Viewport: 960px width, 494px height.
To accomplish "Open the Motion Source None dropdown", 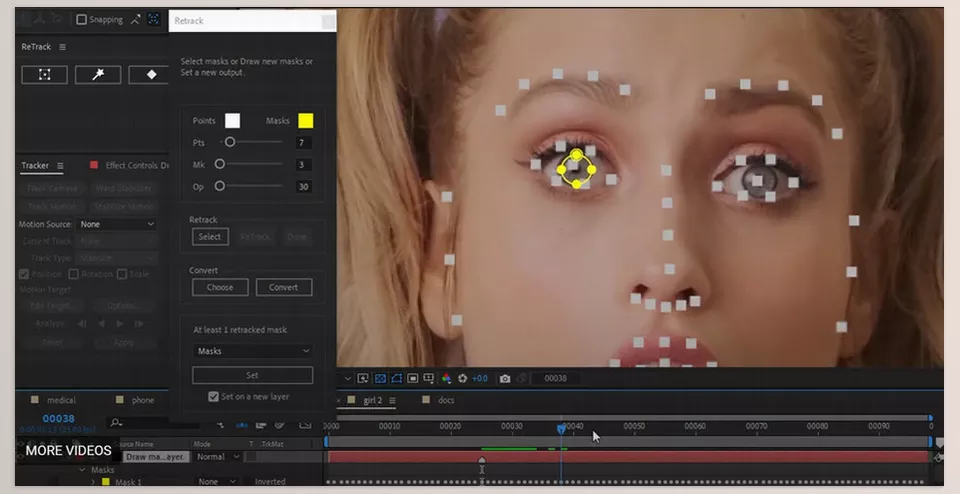I will (116, 224).
